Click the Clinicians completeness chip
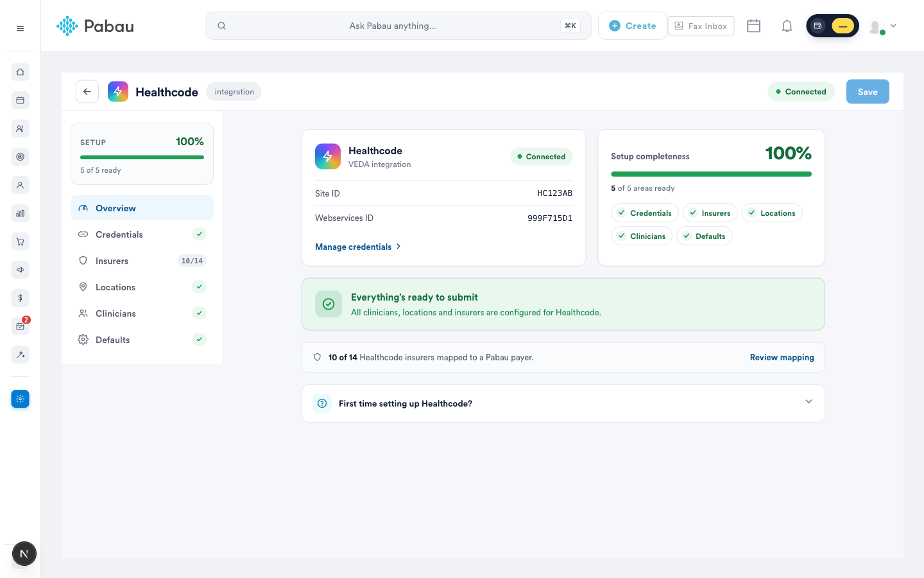 (x=642, y=236)
